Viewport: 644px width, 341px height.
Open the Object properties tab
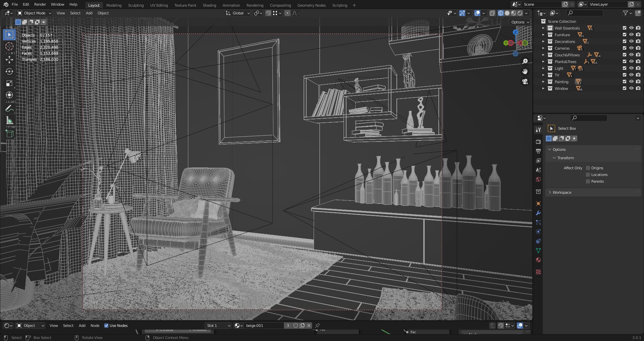[538, 204]
